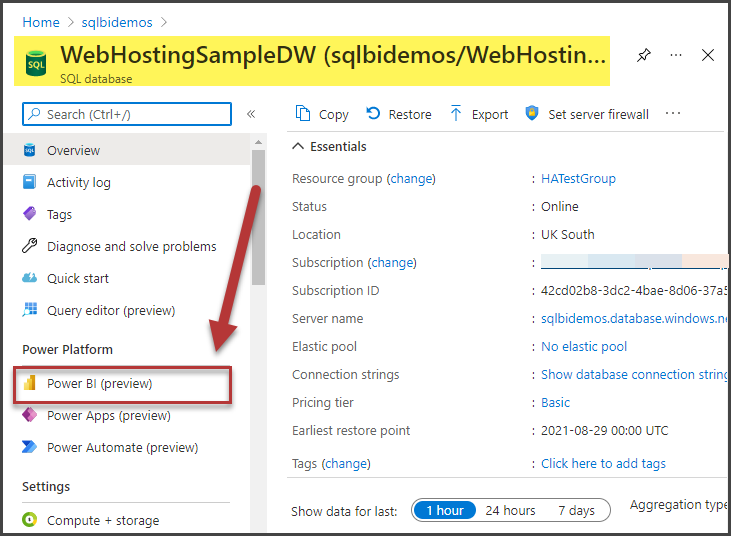Image resolution: width=731 pixels, height=536 pixels.
Task: Open the sqlbidemos server name link
Action: pos(634,318)
